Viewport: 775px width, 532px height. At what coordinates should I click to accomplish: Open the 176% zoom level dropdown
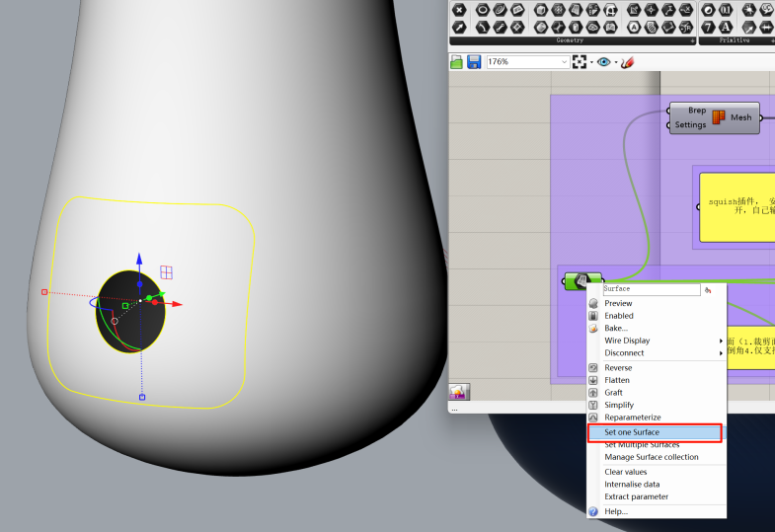(565, 62)
